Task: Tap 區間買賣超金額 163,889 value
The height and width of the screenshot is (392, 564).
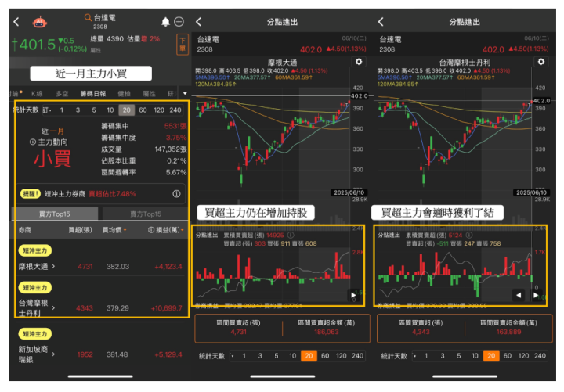Action: pyautogui.click(x=508, y=332)
